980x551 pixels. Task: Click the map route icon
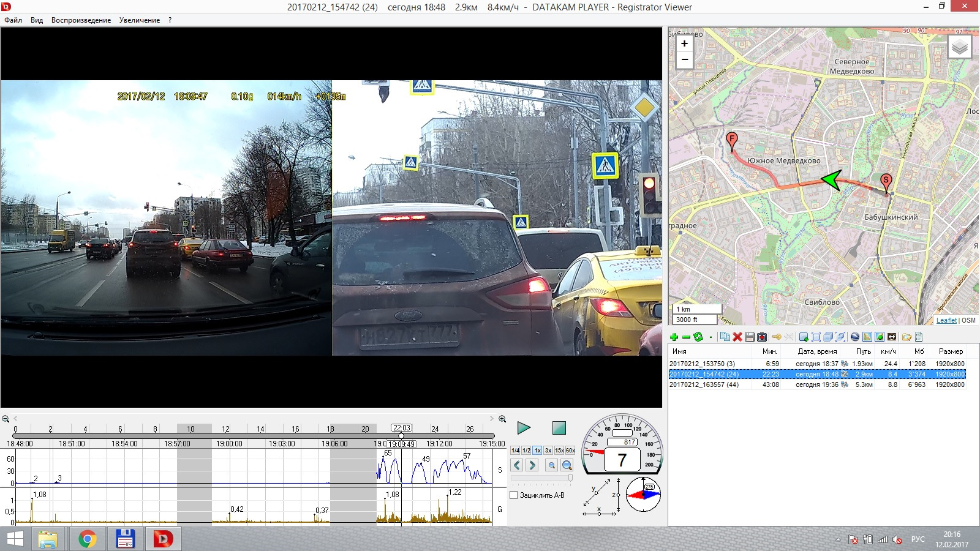[x=867, y=337]
